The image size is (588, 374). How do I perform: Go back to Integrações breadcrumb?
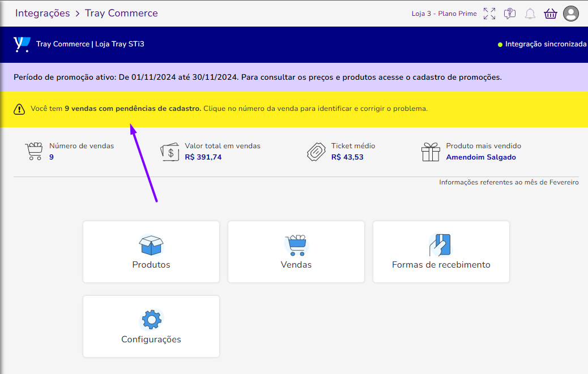point(42,13)
